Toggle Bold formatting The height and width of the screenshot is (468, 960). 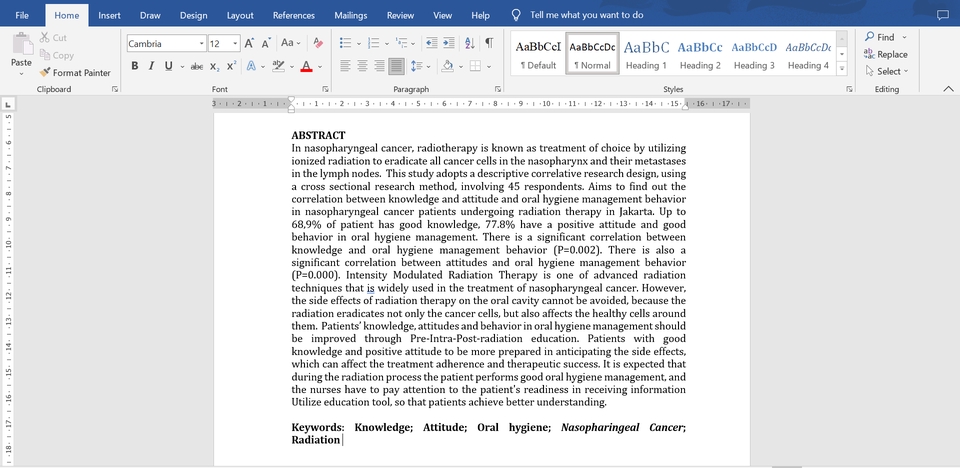click(x=135, y=66)
